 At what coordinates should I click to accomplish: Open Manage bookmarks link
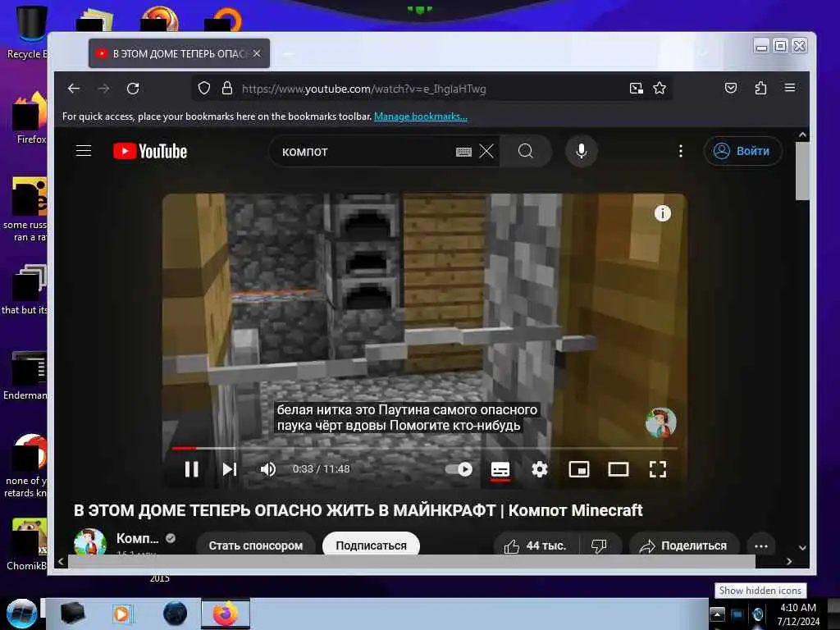pyautogui.click(x=421, y=116)
